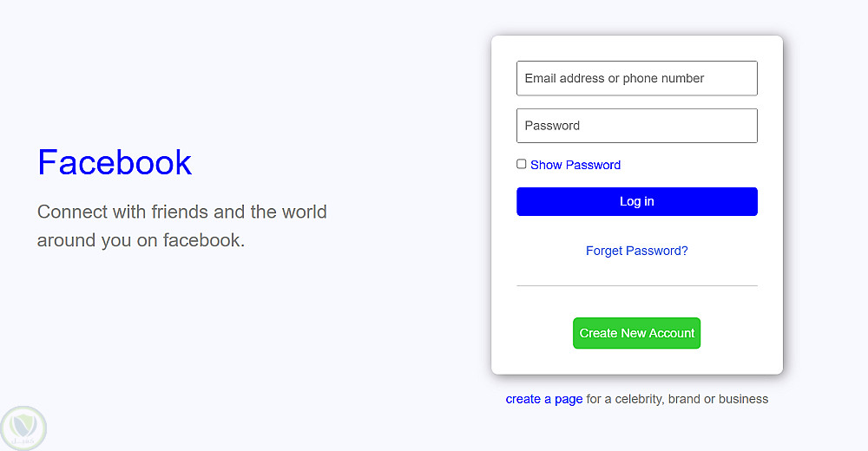Viewport: 868px width, 451px height.
Task: Click 'for a celebrity, brand or business' text
Action: (x=677, y=399)
